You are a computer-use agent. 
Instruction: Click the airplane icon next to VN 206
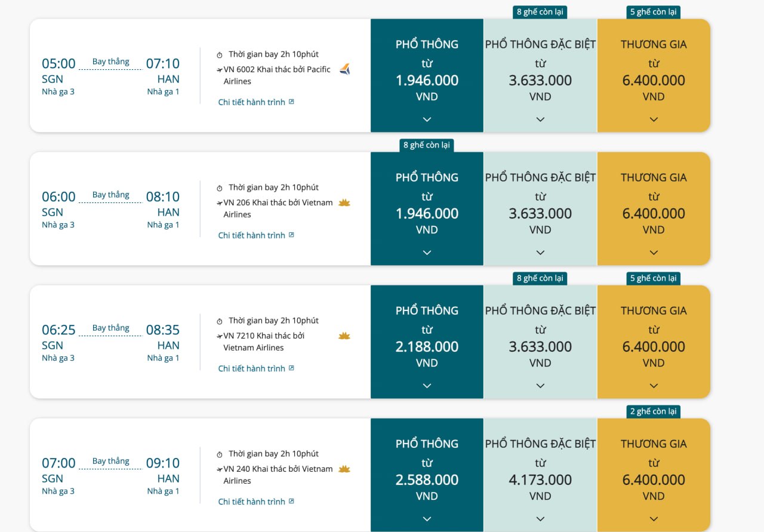[220, 203]
